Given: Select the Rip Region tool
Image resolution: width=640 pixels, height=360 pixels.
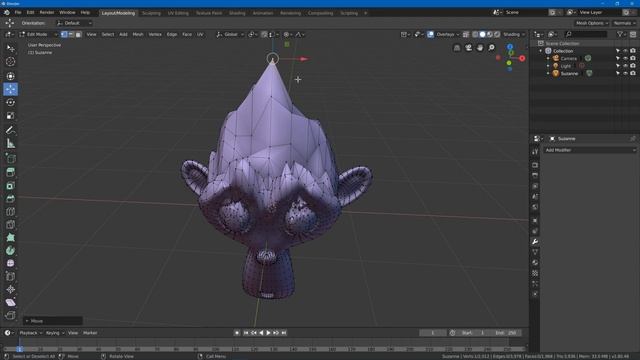Looking at the screenshot, I should click(11, 316).
